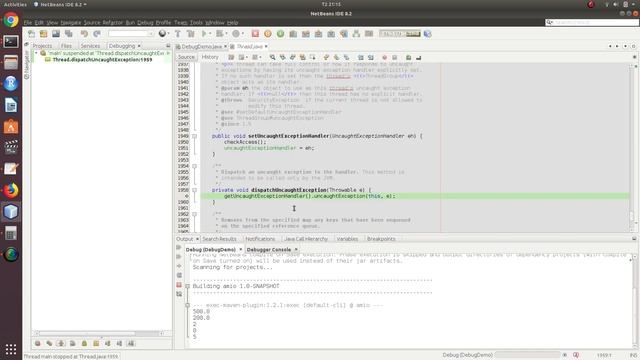Click the green Run Project icon
The height and width of the screenshot is (360, 640).
tap(204, 34)
